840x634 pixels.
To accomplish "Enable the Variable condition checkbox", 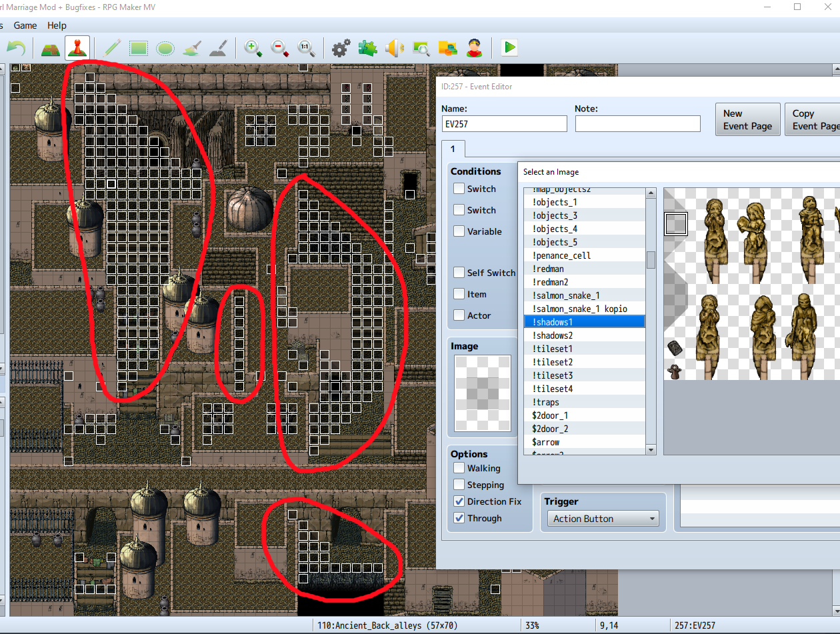I will pos(459,231).
